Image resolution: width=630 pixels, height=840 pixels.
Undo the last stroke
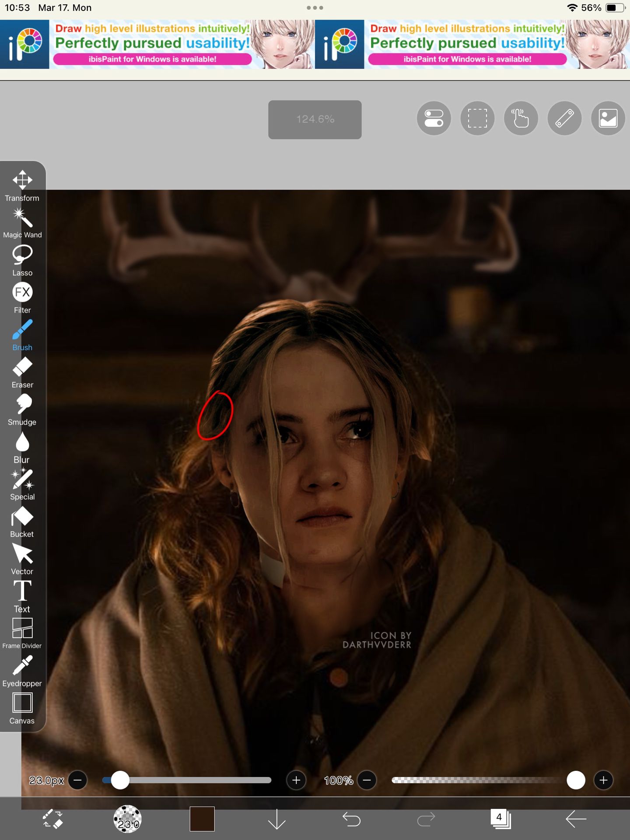[x=351, y=819]
